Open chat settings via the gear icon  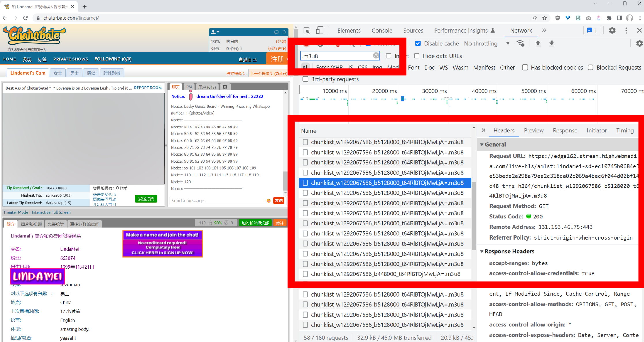(225, 87)
